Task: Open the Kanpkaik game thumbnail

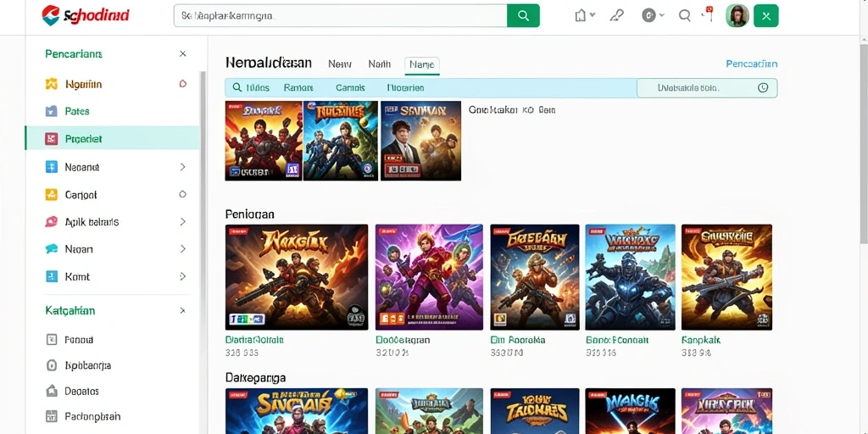Action: click(x=726, y=277)
